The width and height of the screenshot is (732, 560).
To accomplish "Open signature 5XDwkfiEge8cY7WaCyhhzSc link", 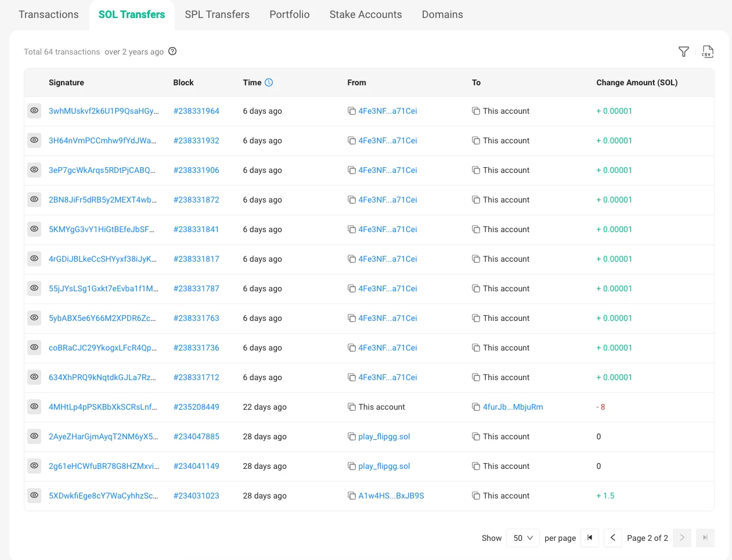I will click(103, 496).
